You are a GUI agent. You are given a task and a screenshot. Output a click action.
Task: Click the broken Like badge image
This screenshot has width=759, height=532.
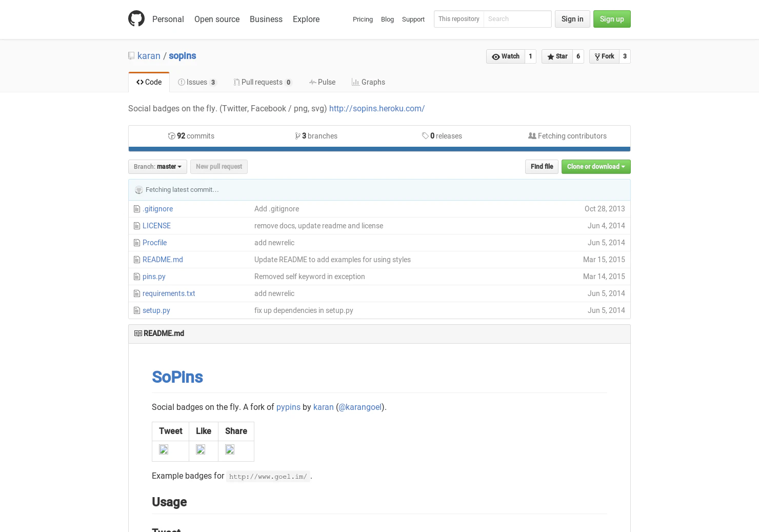coord(201,449)
